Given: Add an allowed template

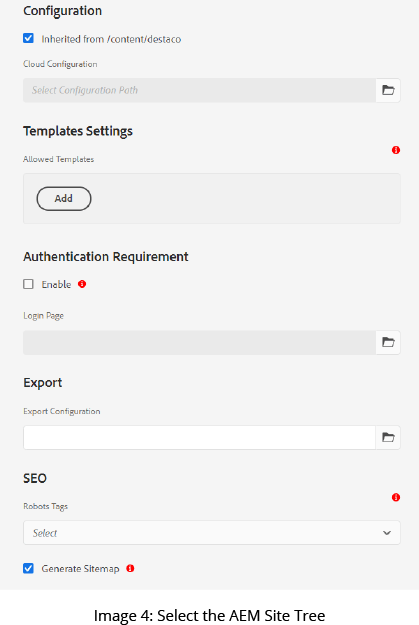Looking at the screenshot, I should pos(64,199).
